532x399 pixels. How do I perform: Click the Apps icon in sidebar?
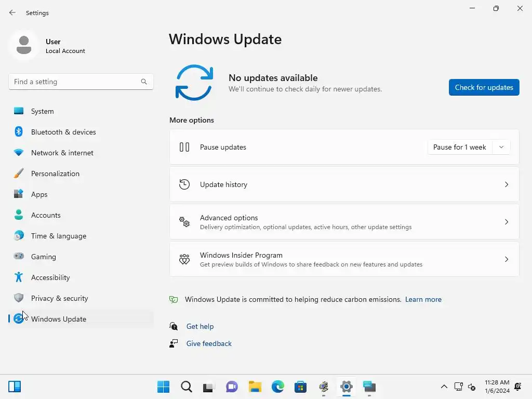coord(19,194)
